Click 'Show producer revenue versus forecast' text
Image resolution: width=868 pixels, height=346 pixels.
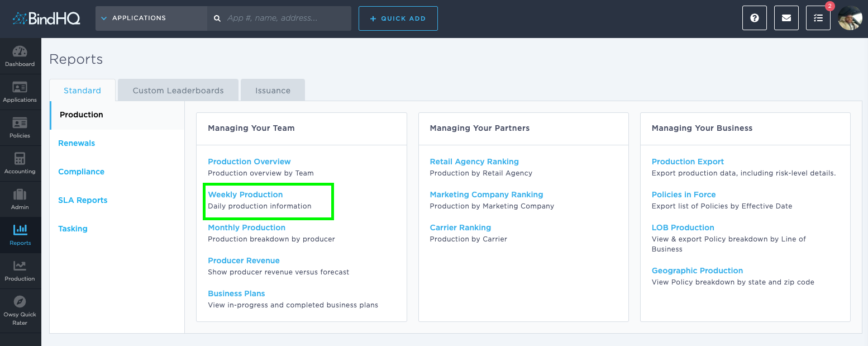tap(278, 272)
